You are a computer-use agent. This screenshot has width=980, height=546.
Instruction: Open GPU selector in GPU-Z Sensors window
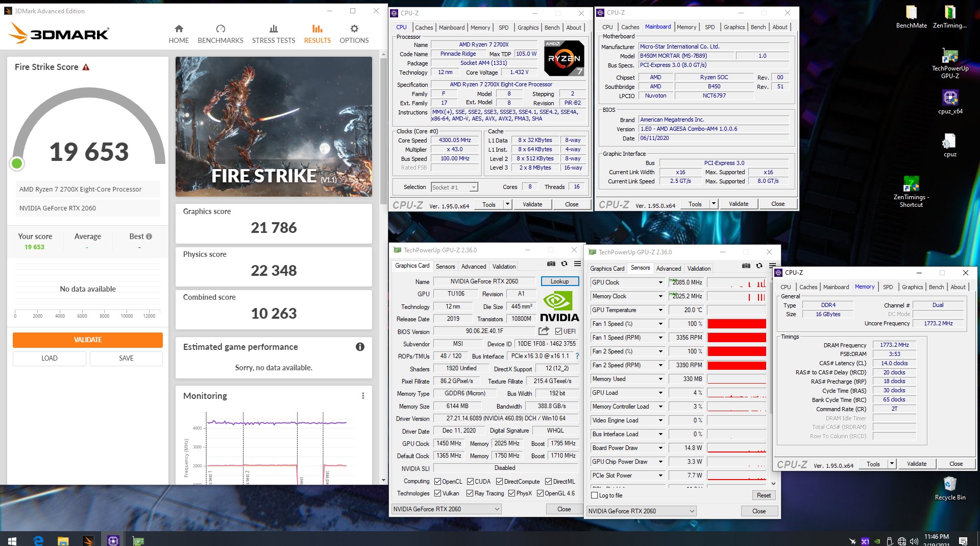coord(642,511)
